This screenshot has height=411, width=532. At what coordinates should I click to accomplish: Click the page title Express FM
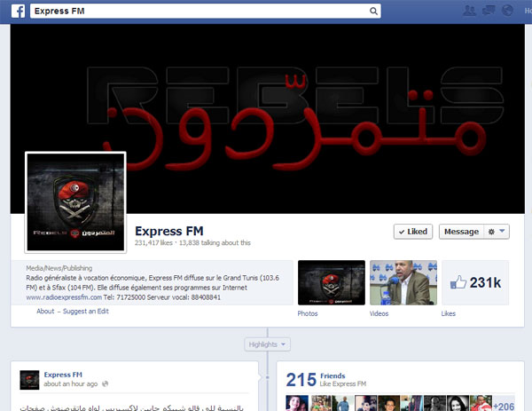tap(169, 232)
